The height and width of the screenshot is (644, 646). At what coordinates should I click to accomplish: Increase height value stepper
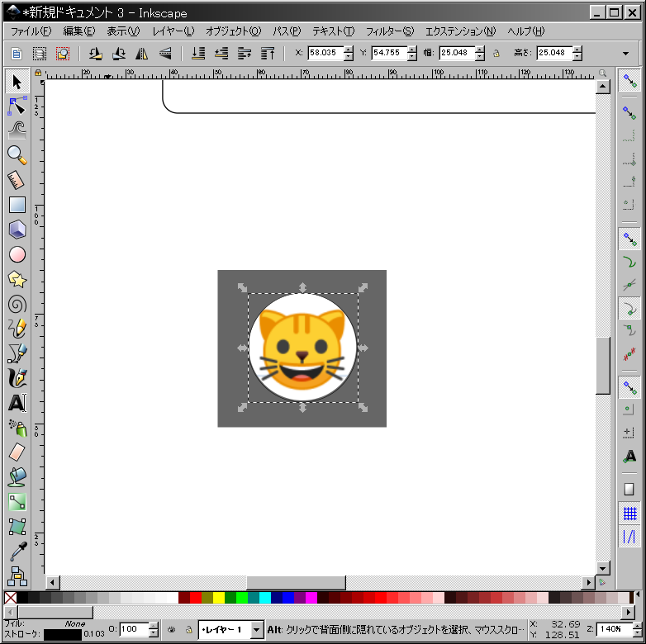[x=577, y=50]
